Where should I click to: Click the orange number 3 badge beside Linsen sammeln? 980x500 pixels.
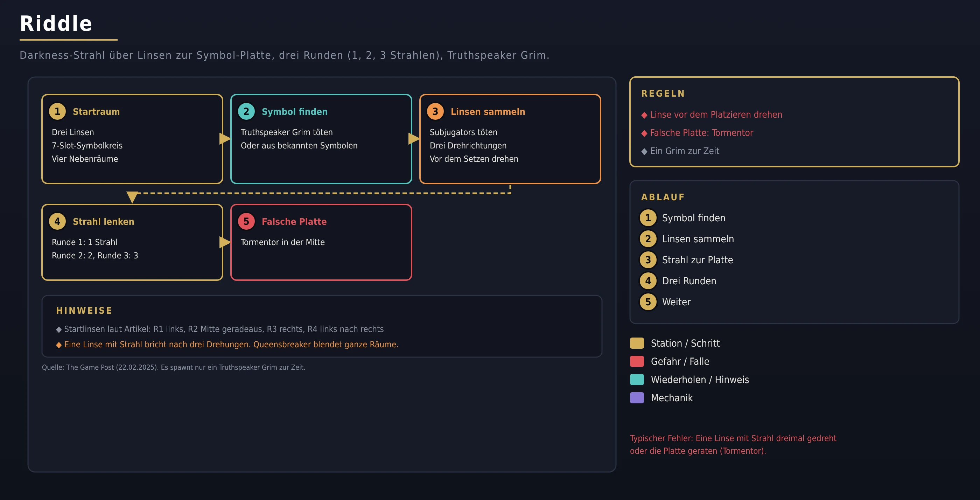[x=435, y=111]
